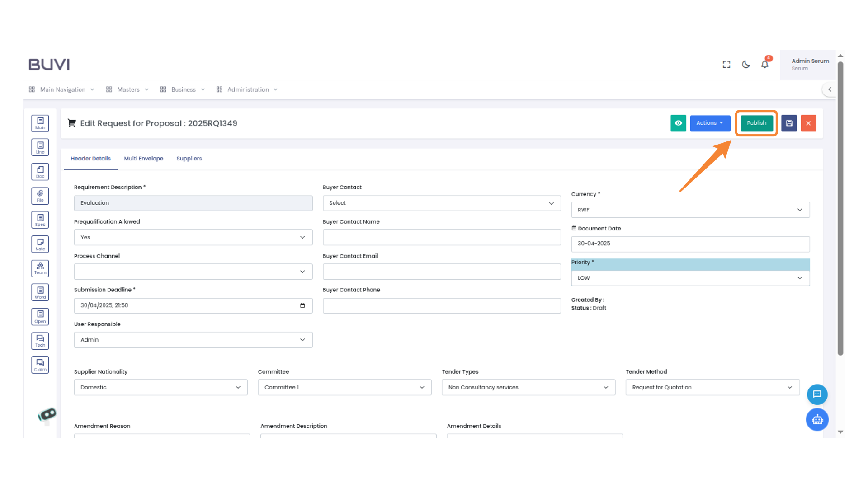Open the Administration menu
Image resolution: width=868 pixels, height=488 pixels.
247,89
